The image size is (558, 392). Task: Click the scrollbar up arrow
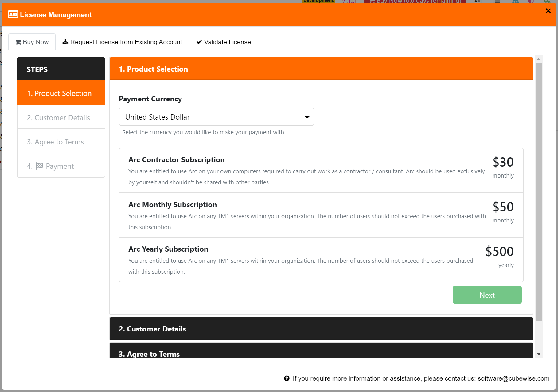(539, 59)
